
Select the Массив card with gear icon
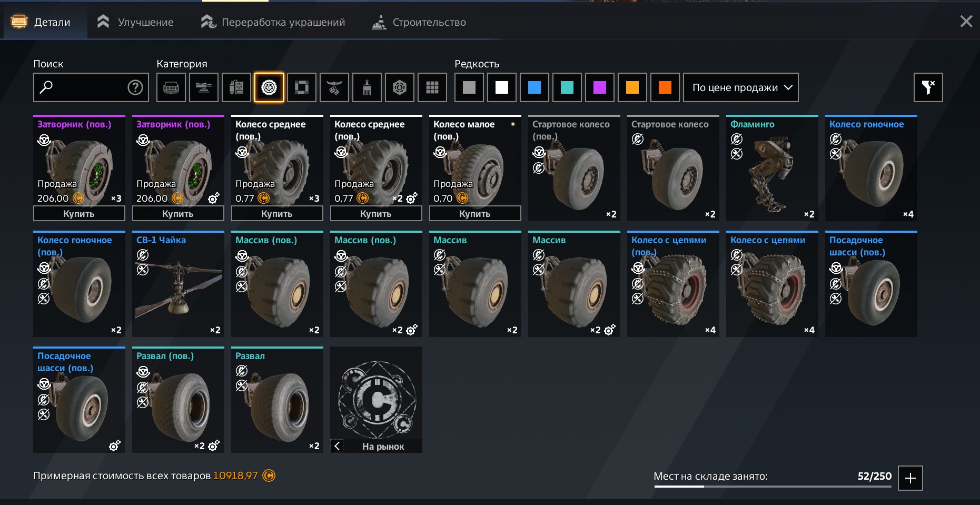(574, 284)
